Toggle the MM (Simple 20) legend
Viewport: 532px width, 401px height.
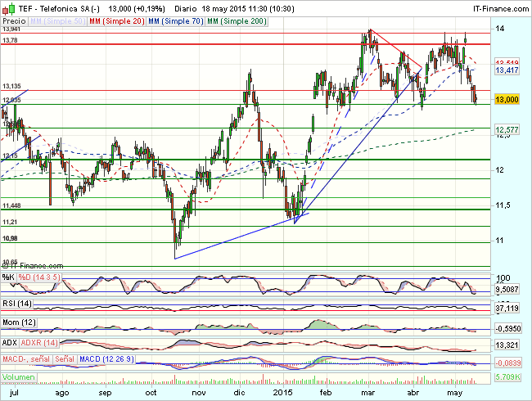point(117,21)
